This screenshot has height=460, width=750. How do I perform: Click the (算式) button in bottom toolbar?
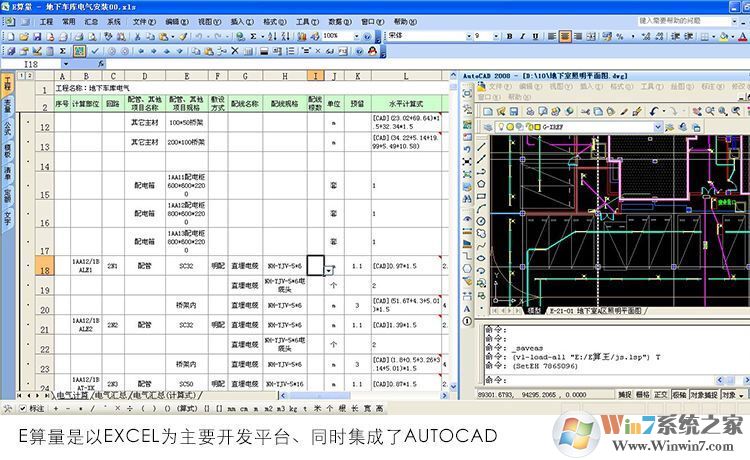(x=187, y=409)
